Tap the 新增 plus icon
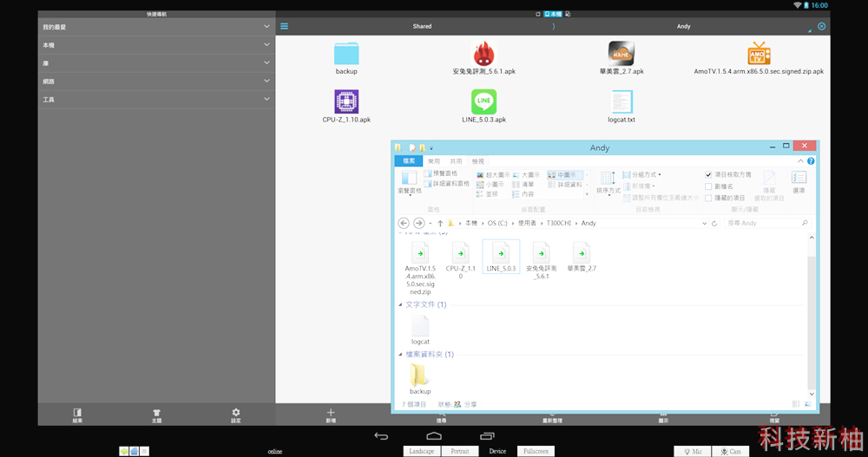The width and height of the screenshot is (868, 457). point(331,415)
